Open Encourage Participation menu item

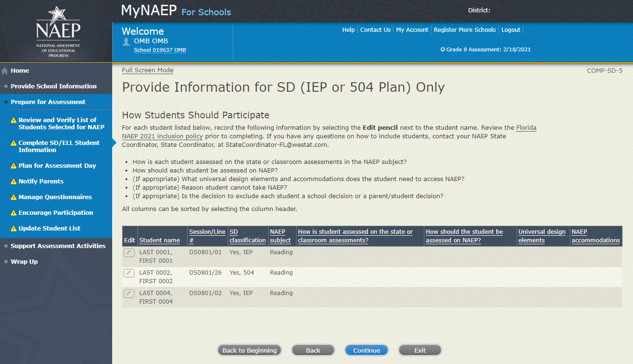pos(56,212)
